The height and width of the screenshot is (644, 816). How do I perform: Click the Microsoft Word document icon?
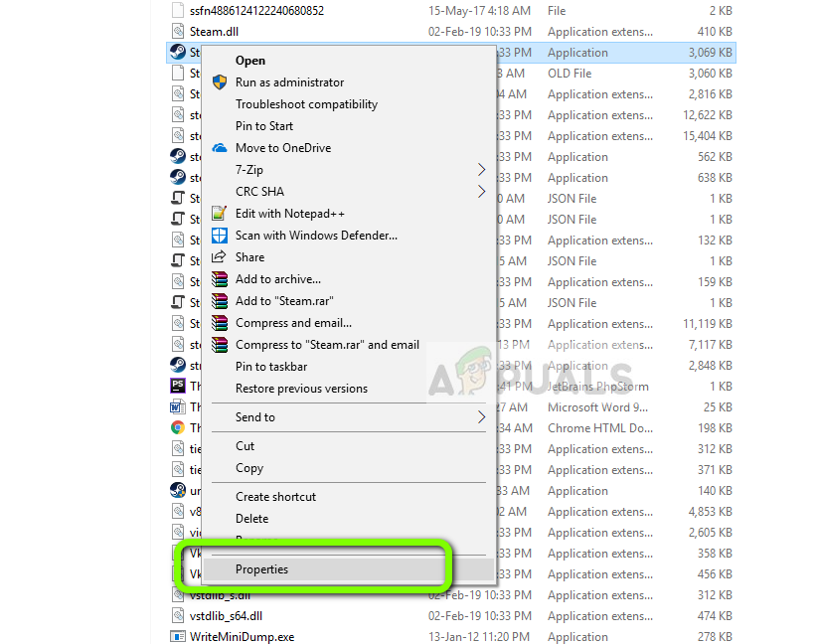click(x=178, y=406)
